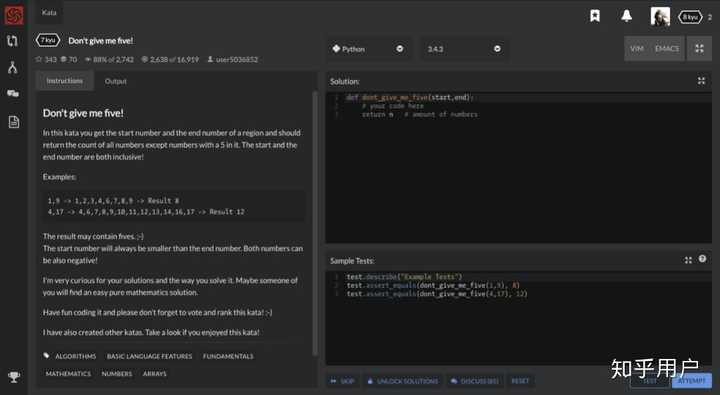Click the example line "1,9 -> 1,2,3,4,6,7,8,9"
The height and width of the screenshot is (395, 720).
[90, 201]
